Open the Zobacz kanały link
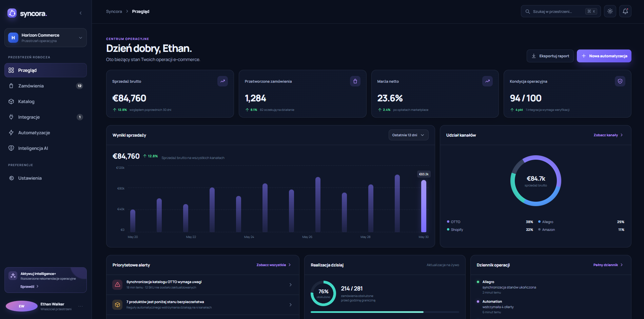Screen dimensions: 644x319 pos(608,135)
